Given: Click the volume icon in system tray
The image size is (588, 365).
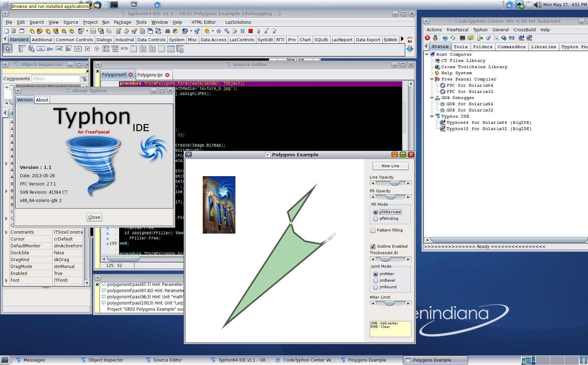Looking at the screenshot, I should pos(538,5).
